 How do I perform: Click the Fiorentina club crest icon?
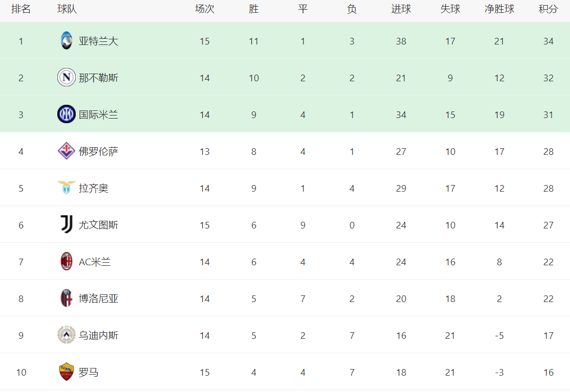click(67, 151)
